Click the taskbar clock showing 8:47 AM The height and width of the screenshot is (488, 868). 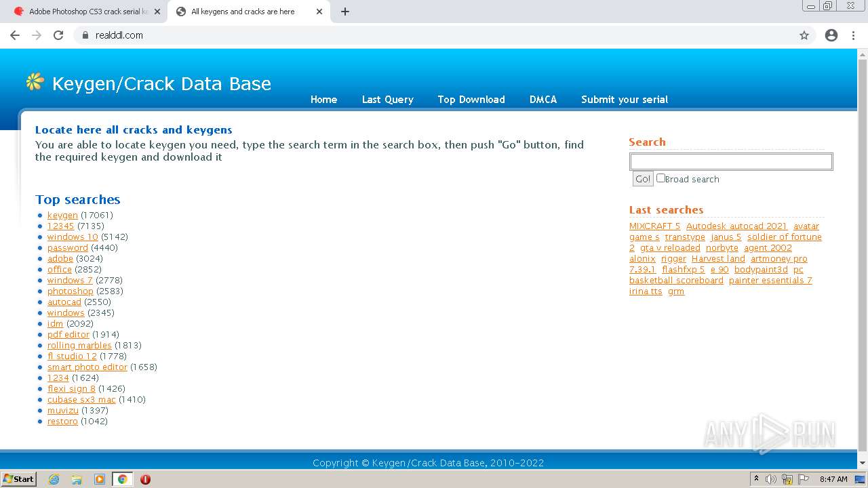click(833, 479)
